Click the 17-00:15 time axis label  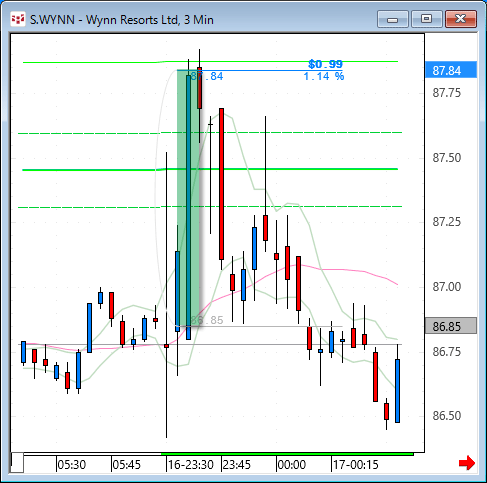click(356, 464)
